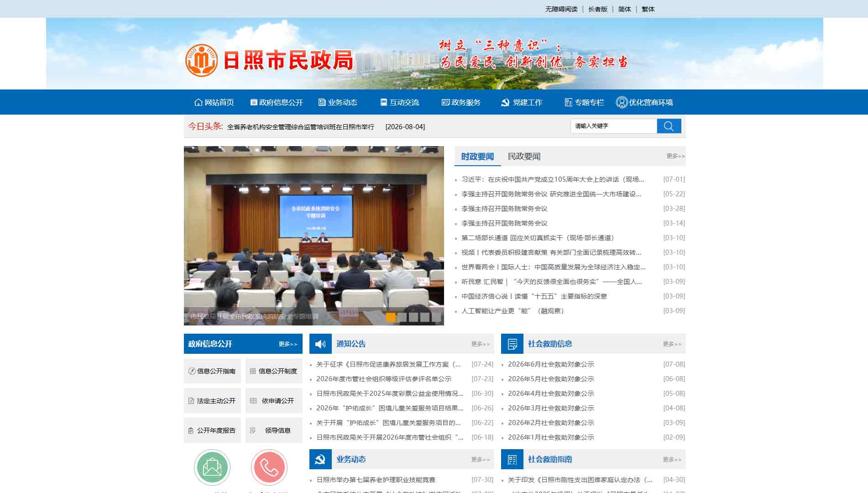
Task: Open 更多 link in 通知公告 header
Action: pyautogui.click(x=481, y=344)
